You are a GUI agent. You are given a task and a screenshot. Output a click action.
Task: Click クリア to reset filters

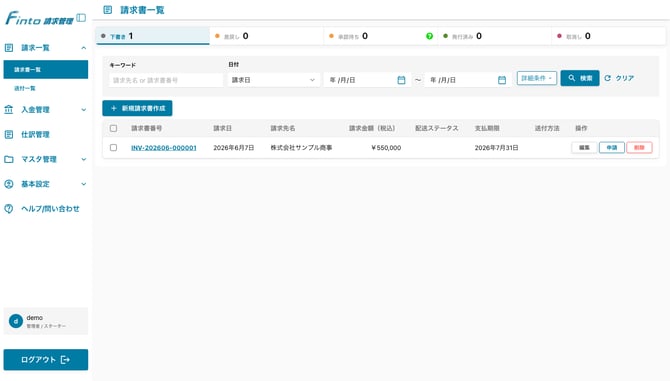point(619,78)
